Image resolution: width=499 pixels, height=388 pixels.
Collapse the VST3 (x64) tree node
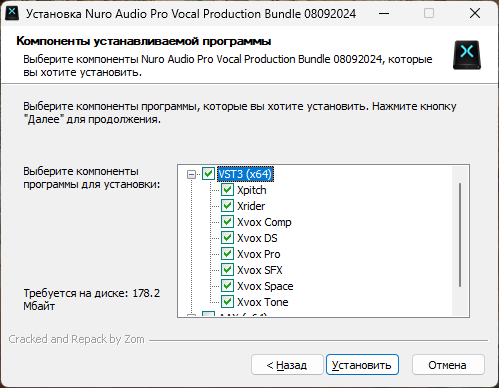pos(191,174)
